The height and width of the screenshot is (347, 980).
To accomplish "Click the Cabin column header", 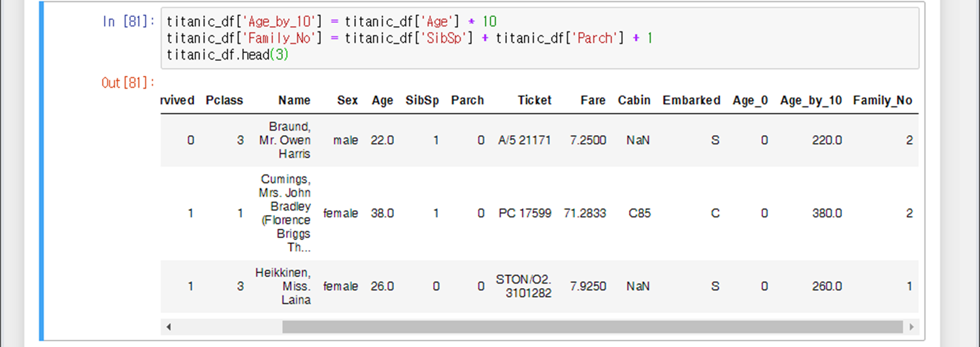I will point(634,101).
